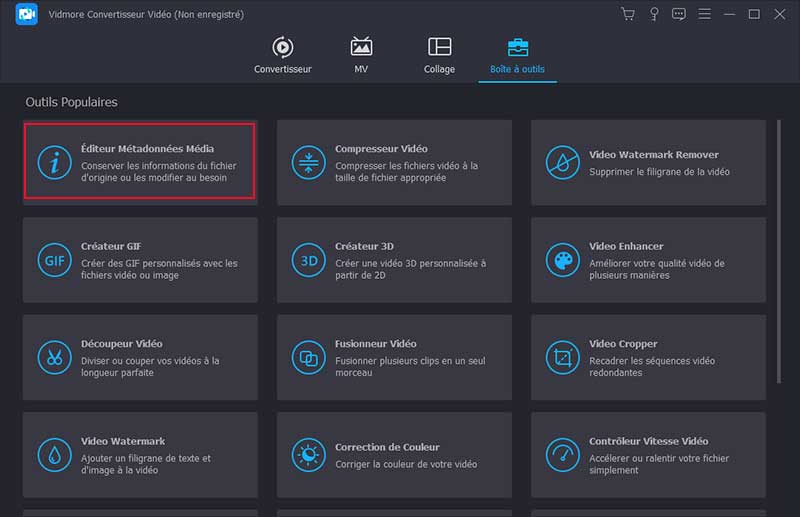Click the Video Cropper crop icon
The image size is (800, 517).
click(562, 358)
